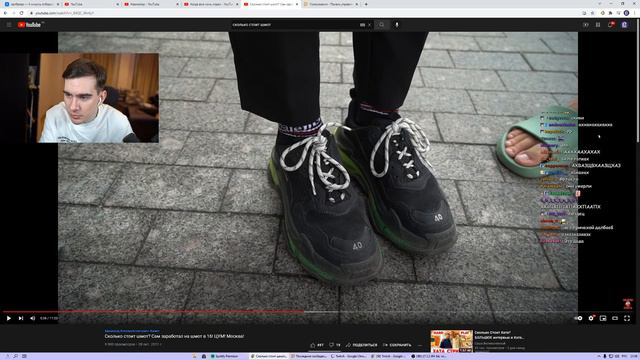Viewport: 640px width, 360px height.
Task: Switch to the last tab with the beige favicon
Action: 331,4
